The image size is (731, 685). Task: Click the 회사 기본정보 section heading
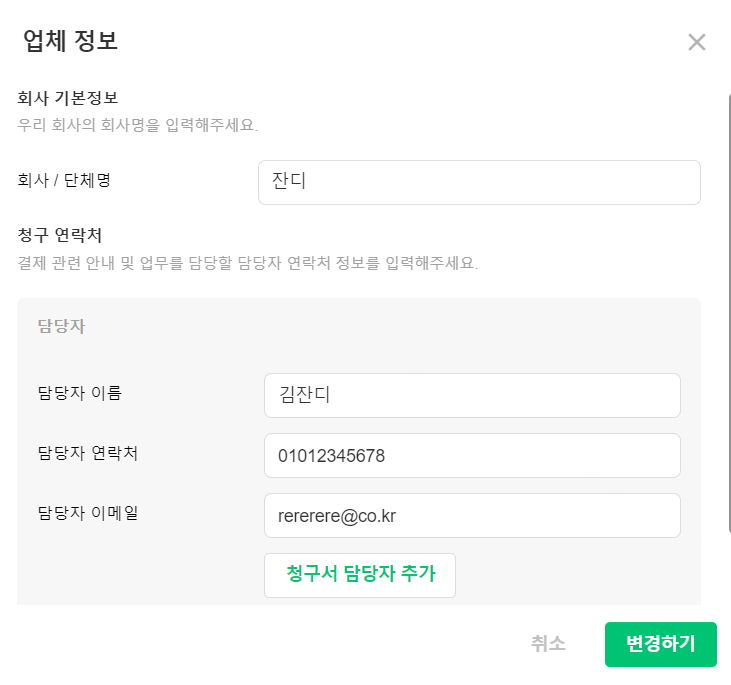click(68, 98)
